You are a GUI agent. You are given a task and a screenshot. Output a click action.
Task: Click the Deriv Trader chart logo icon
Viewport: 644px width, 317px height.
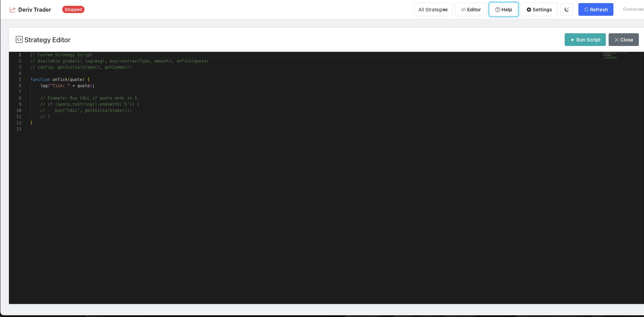[13, 9]
